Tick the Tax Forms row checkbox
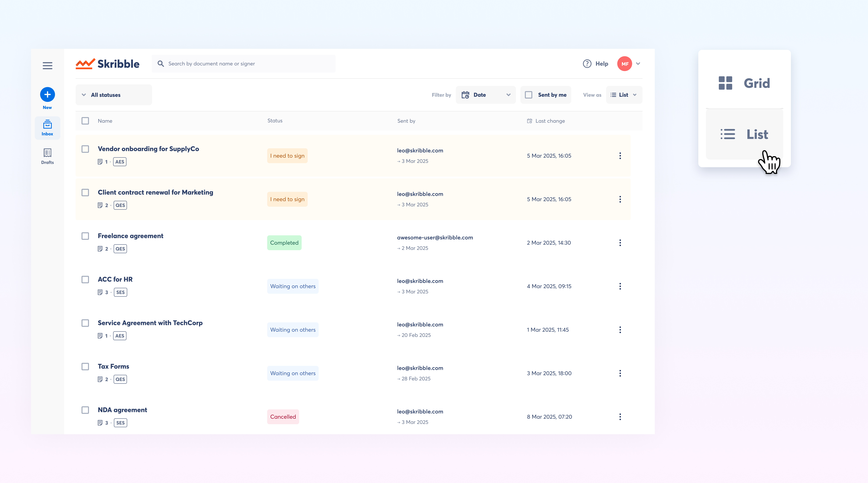Screen dimensions: 868x483 [x=85, y=367]
